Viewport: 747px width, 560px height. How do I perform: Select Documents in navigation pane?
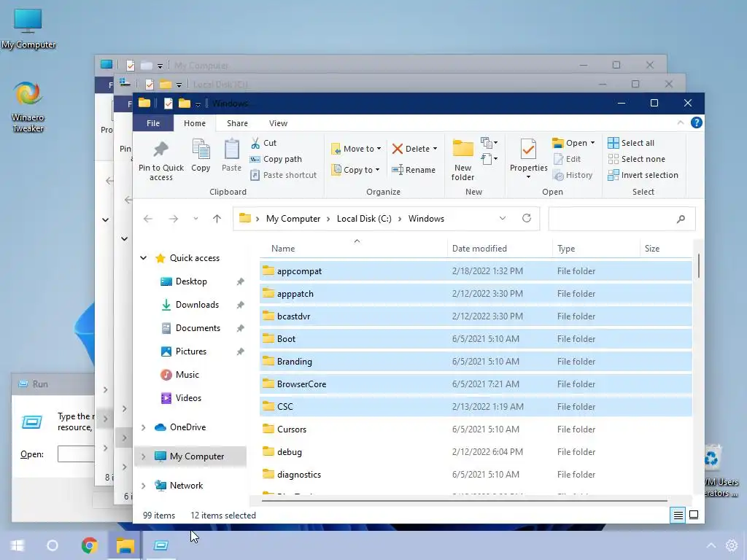coord(198,328)
